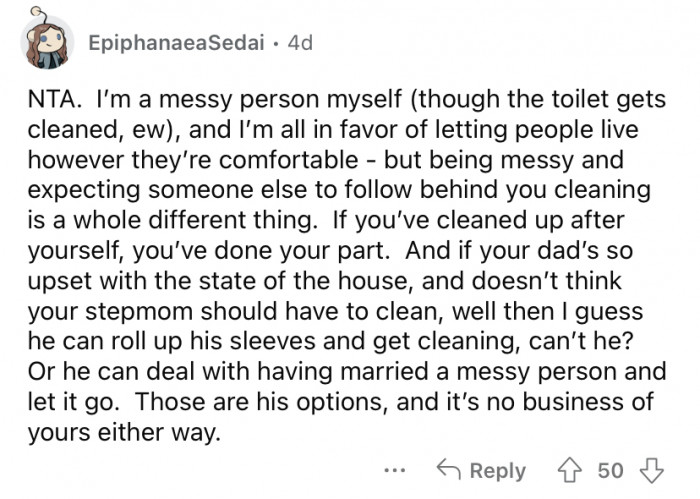Click the vote score 50
The width and height of the screenshot is (700, 499).
point(610,471)
